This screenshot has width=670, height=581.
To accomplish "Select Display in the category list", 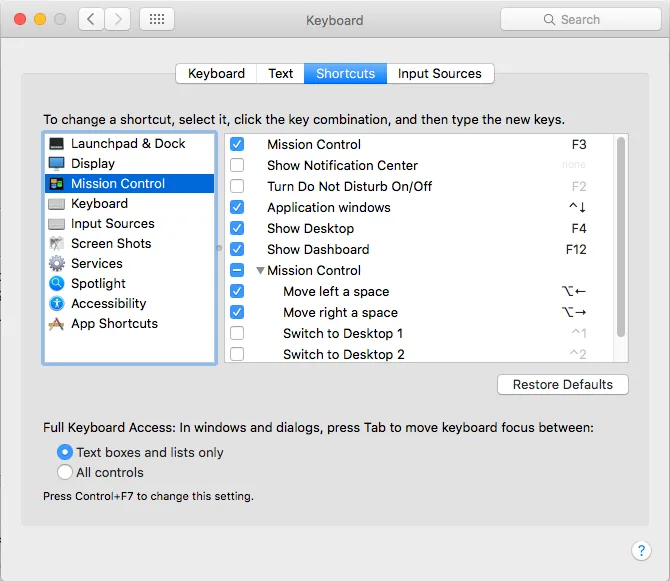I will click(x=129, y=163).
